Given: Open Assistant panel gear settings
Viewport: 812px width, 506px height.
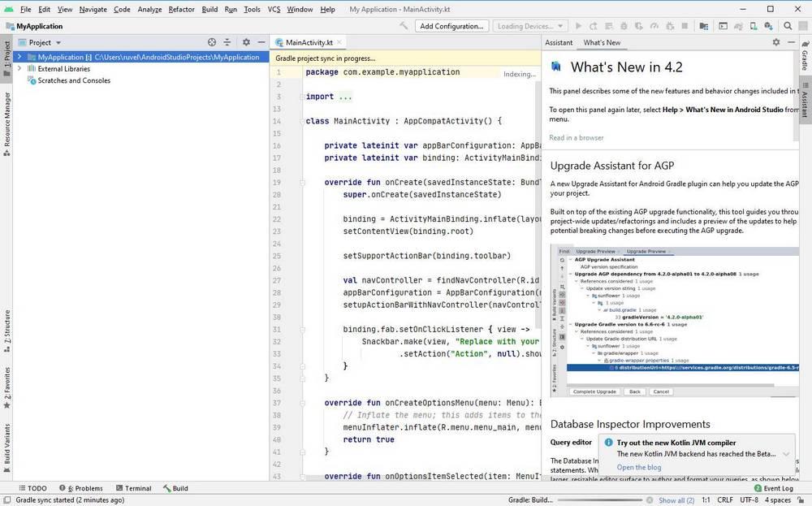Looking at the screenshot, I should tap(775, 42).
